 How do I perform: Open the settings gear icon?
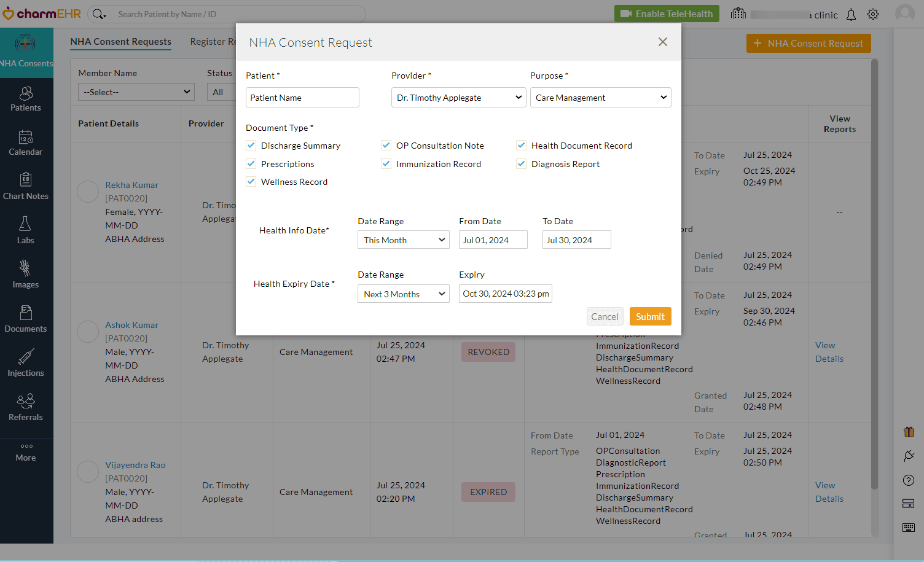[x=873, y=14]
